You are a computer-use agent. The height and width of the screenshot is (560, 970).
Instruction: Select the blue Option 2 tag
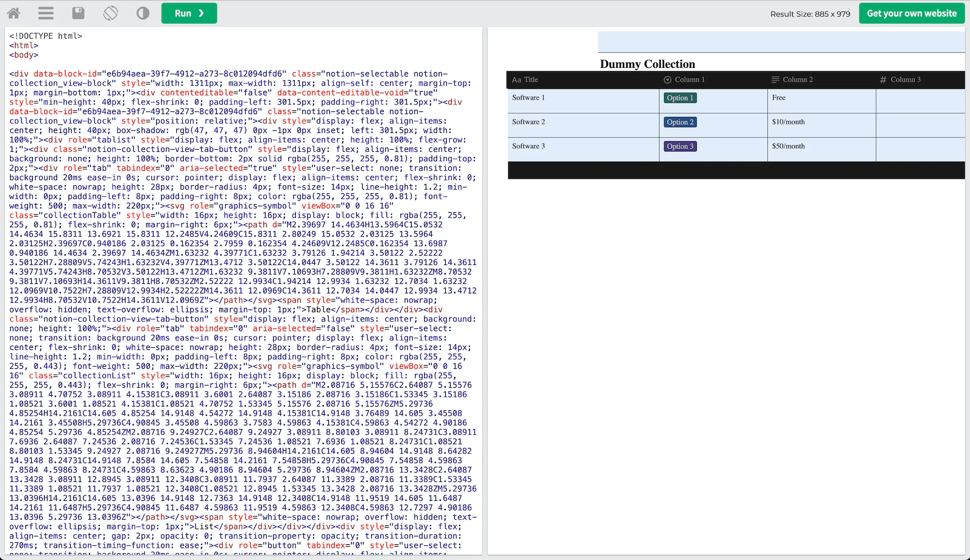(680, 122)
